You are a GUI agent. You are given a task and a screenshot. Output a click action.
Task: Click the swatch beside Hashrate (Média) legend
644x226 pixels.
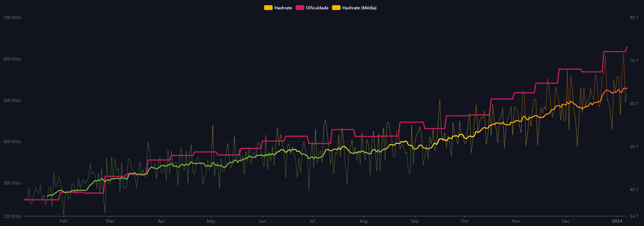point(336,8)
